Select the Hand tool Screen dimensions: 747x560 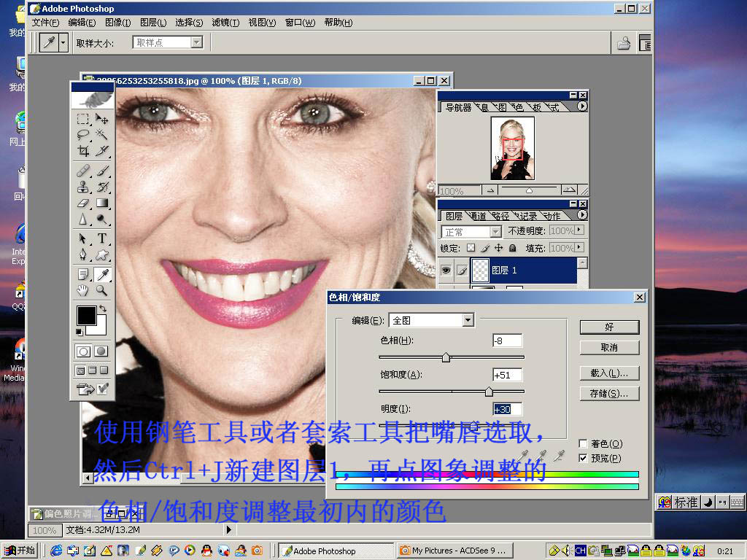83,290
